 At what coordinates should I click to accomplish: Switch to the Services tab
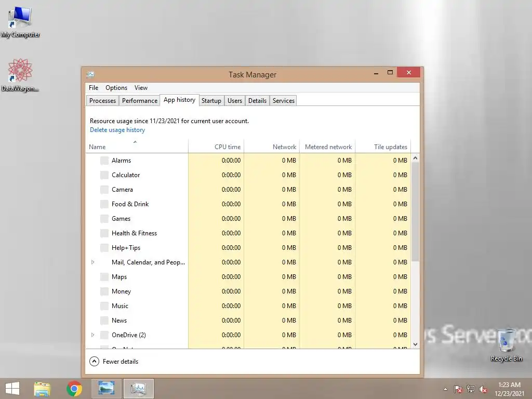pos(284,101)
